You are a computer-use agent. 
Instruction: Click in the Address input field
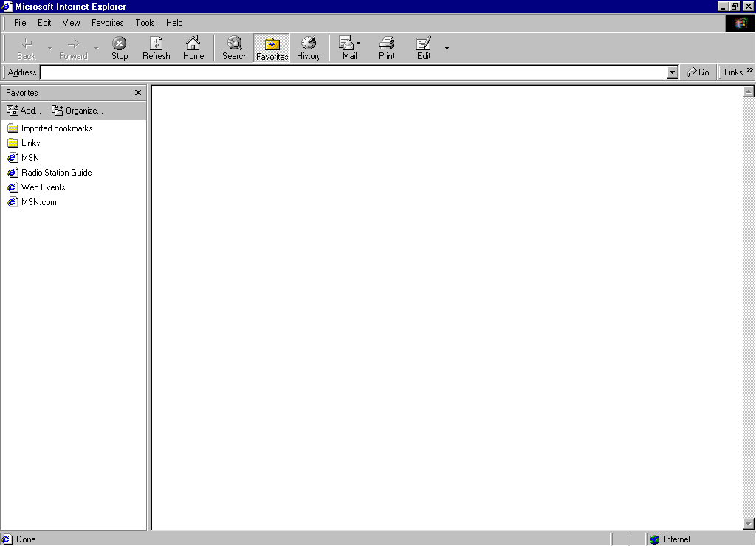354,72
